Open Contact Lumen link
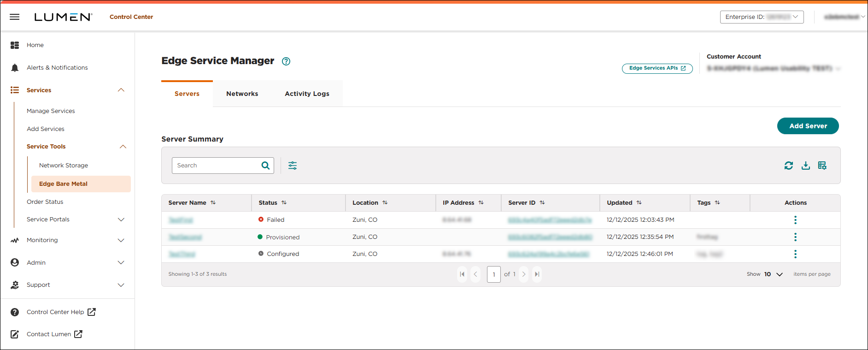Image resolution: width=868 pixels, height=350 pixels. (54, 334)
